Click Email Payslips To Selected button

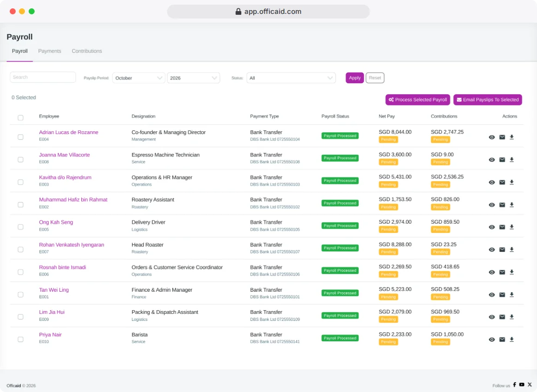click(488, 100)
